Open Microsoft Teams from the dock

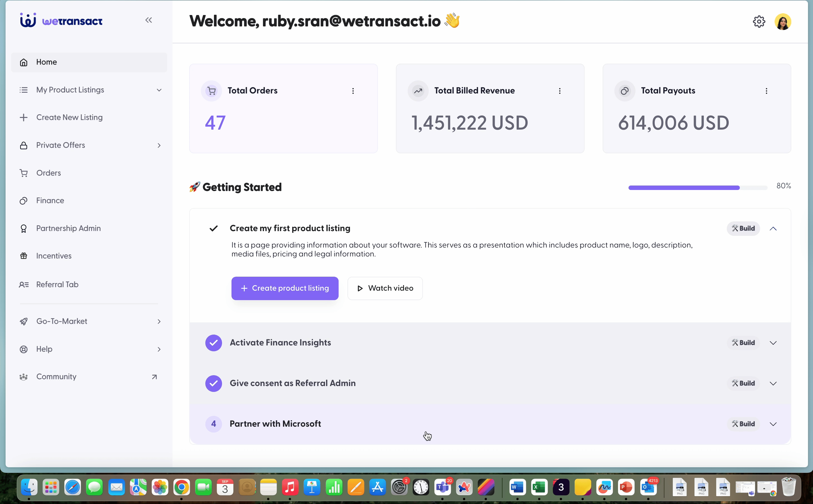point(442,488)
